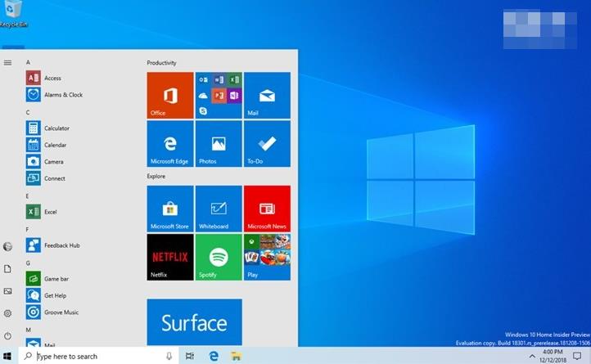Click the Windows Start button
This screenshot has height=364, width=591.
point(7,356)
